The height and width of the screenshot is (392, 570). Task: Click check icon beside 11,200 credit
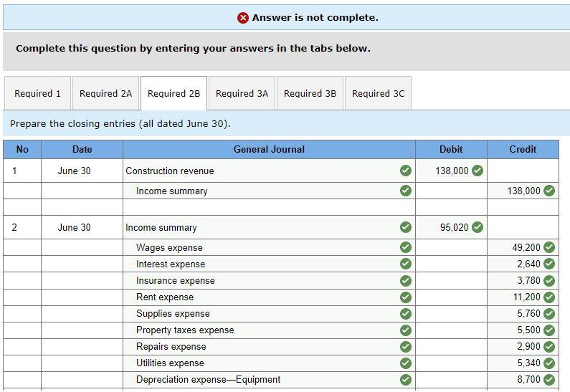(x=549, y=297)
